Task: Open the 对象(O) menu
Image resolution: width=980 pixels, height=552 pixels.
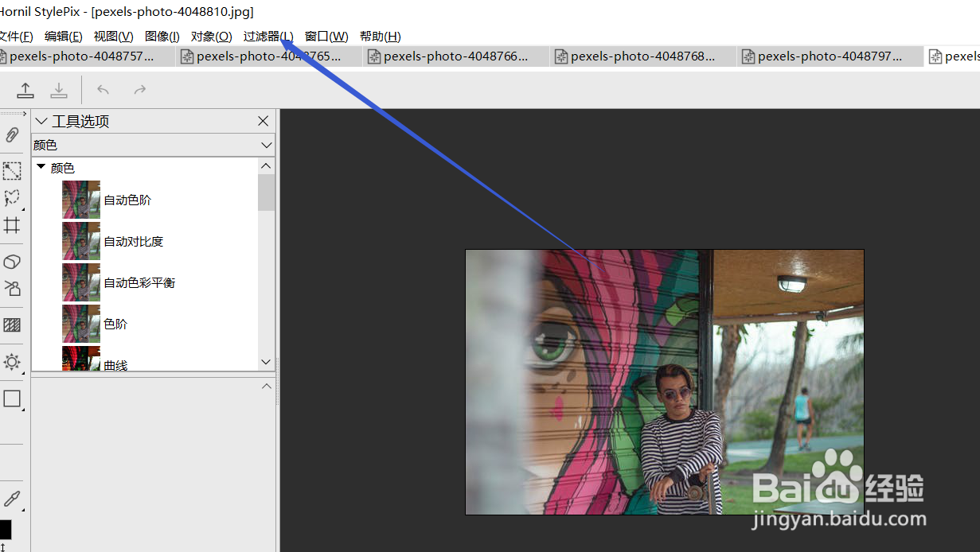Action: click(212, 37)
